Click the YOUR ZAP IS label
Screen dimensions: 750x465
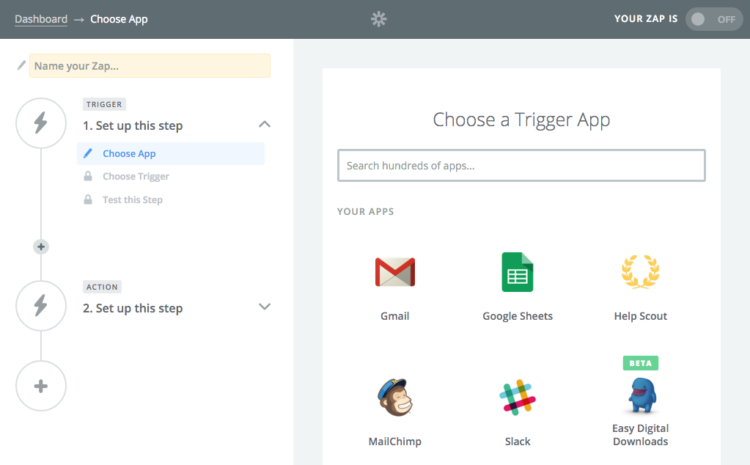646,19
